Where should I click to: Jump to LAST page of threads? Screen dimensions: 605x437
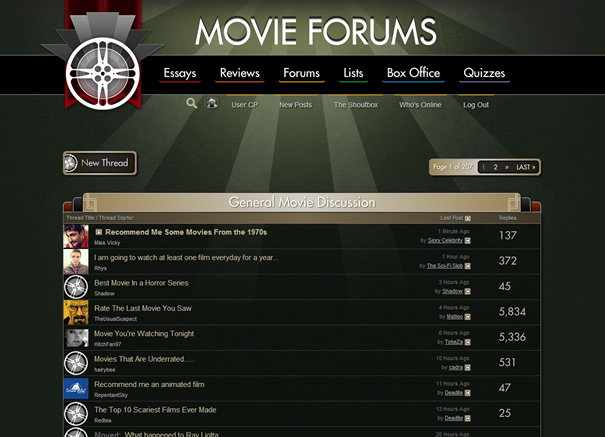526,167
